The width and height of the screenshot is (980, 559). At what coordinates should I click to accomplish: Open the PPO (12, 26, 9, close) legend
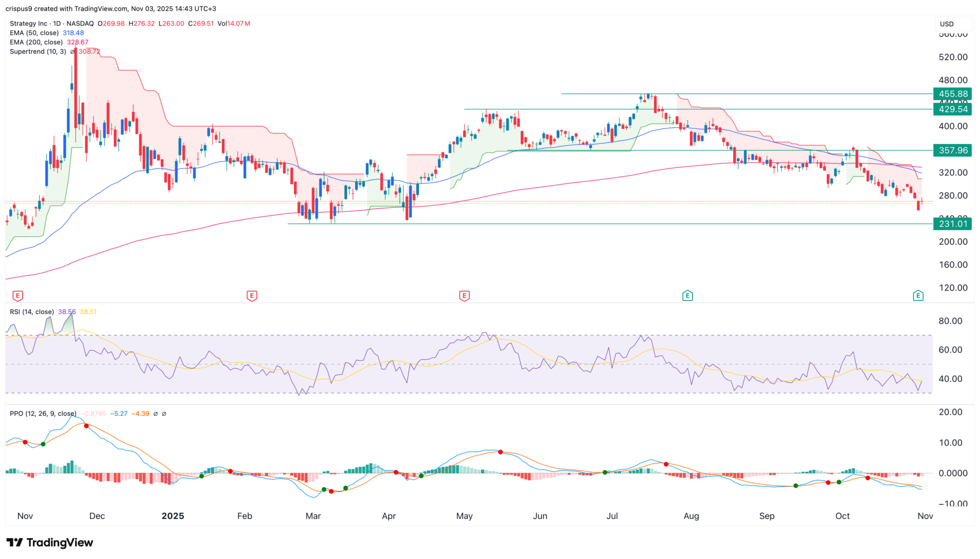point(43,414)
